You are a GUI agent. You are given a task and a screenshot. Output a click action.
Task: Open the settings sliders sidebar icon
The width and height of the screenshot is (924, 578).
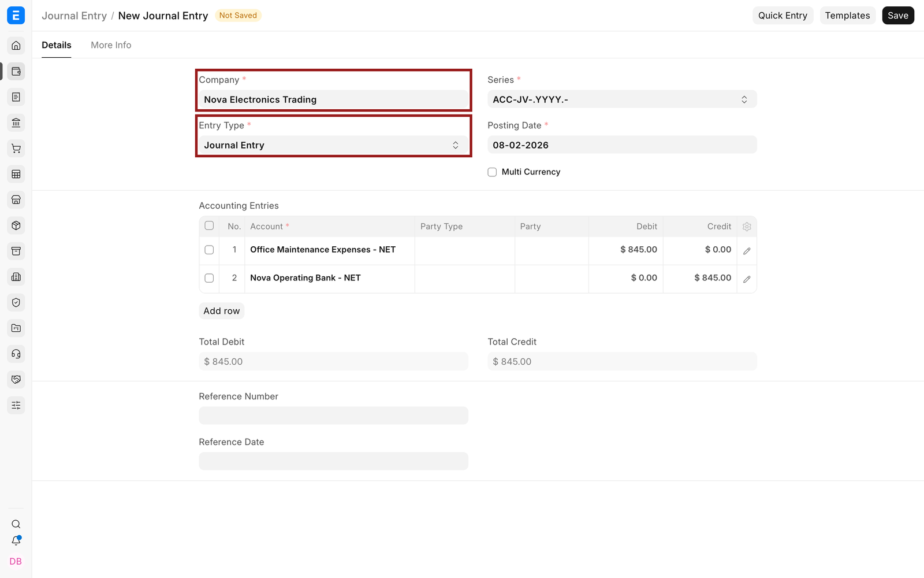tap(16, 405)
